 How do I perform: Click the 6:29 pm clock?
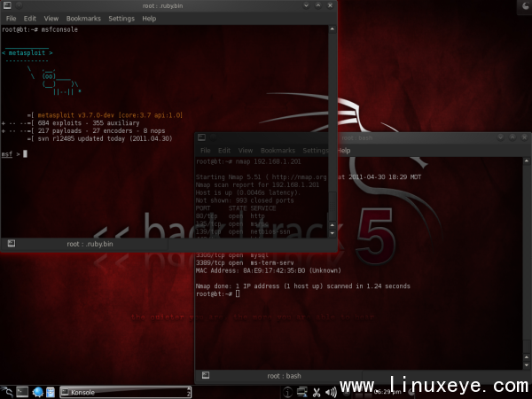coord(387,392)
